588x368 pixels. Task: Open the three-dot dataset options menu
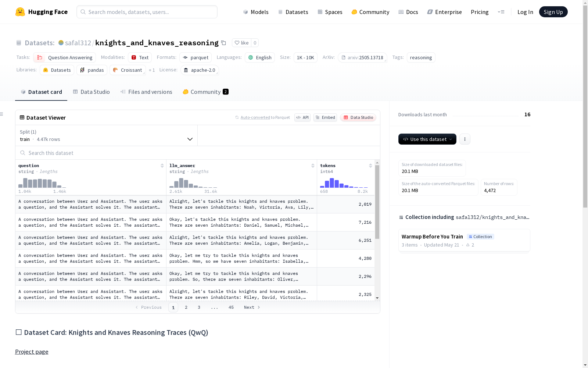(x=465, y=139)
